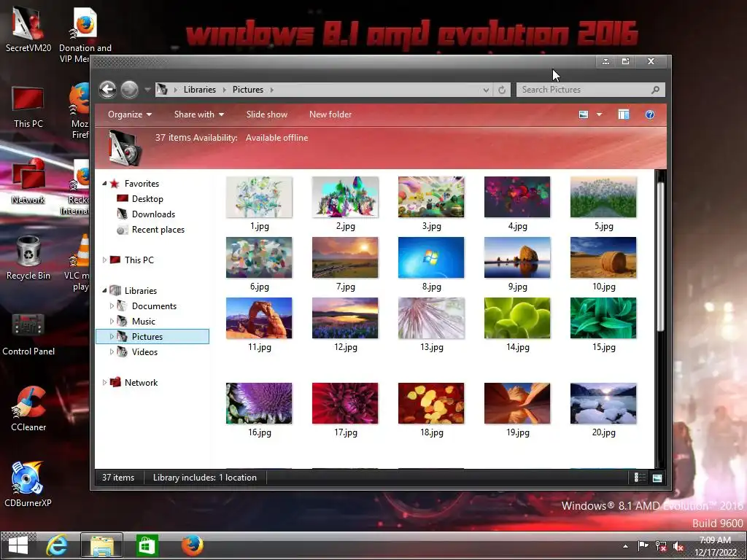Click the File Explorer taskbar button
The height and width of the screenshot is (560, 747).
click(101, 545)
